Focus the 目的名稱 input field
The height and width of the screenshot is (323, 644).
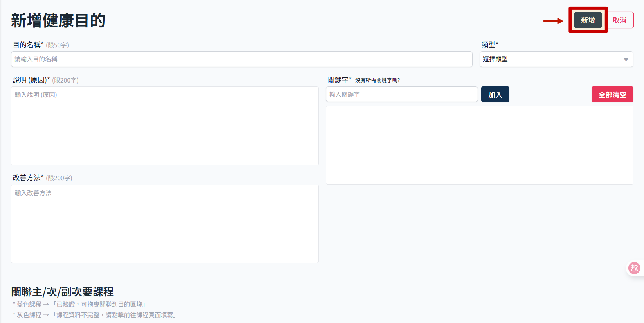[242, 59]
